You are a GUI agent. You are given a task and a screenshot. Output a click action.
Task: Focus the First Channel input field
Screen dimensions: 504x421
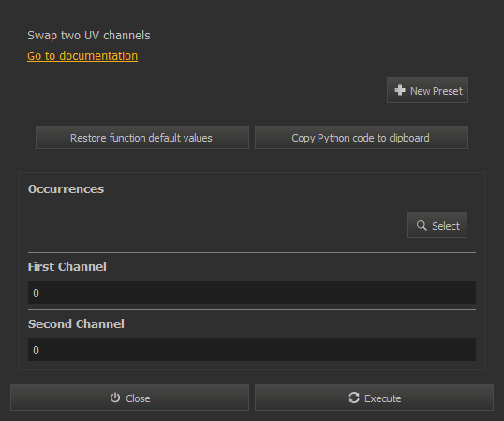point(252,293)
